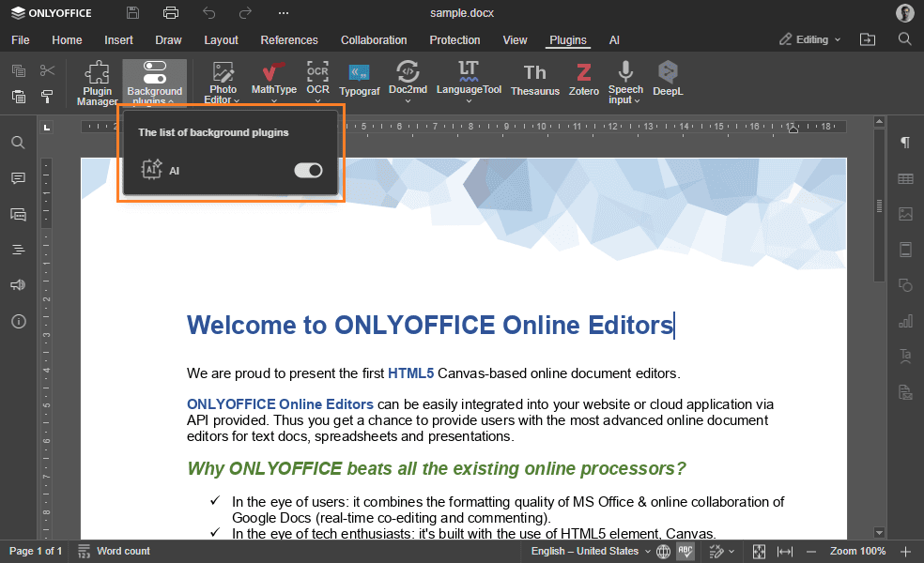Open the File menu

pyautogui.click(x=20, y=40)
